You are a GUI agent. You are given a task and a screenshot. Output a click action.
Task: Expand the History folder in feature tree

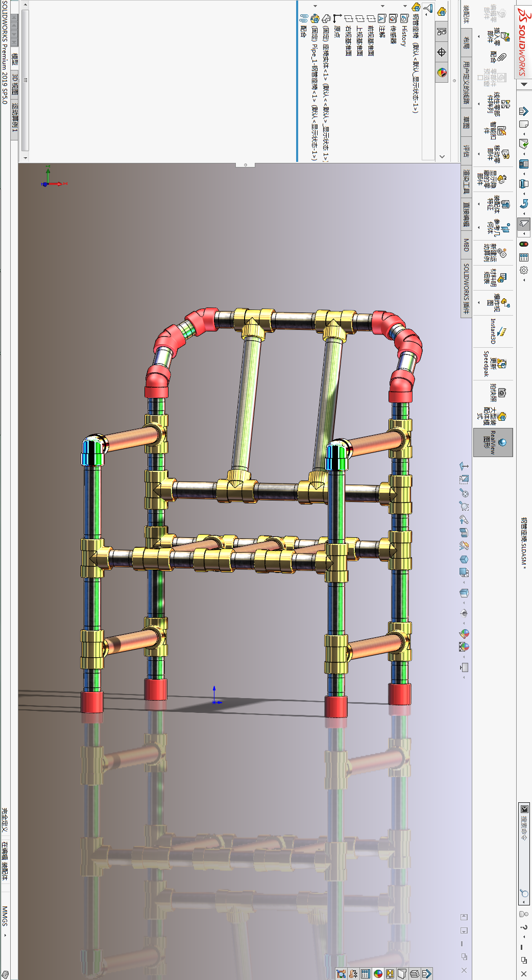click(405, 6)
